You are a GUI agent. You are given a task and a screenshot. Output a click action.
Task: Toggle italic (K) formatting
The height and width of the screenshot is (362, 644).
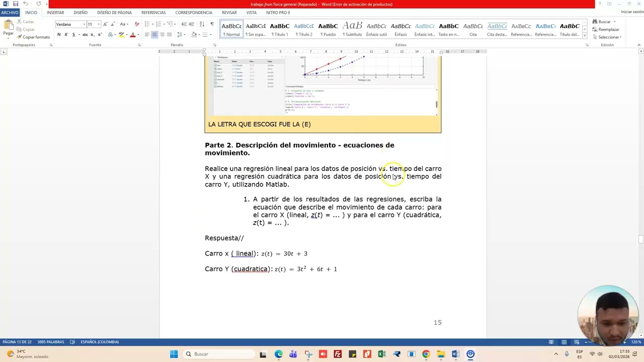(x=66, y=35)
